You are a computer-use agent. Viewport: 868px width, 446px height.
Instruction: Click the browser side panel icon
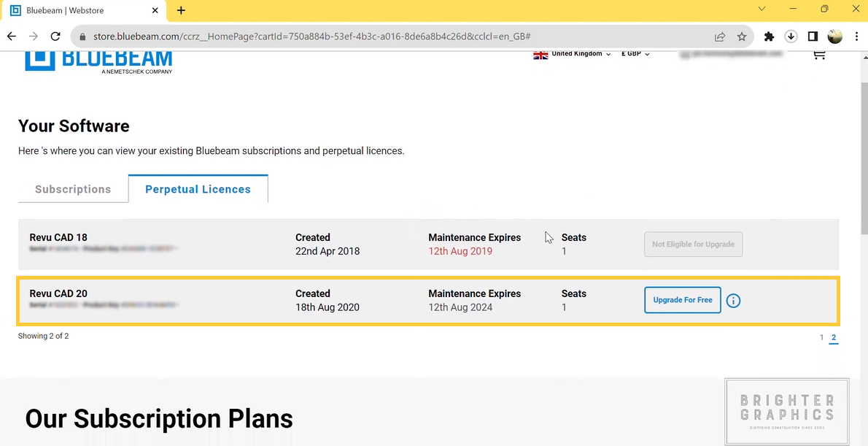point(812,36)
